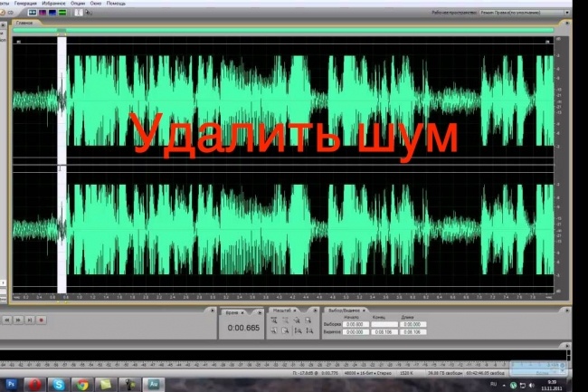
Task: Open the Масштаб panel options arrow
Action: click(x=315, y=311)
